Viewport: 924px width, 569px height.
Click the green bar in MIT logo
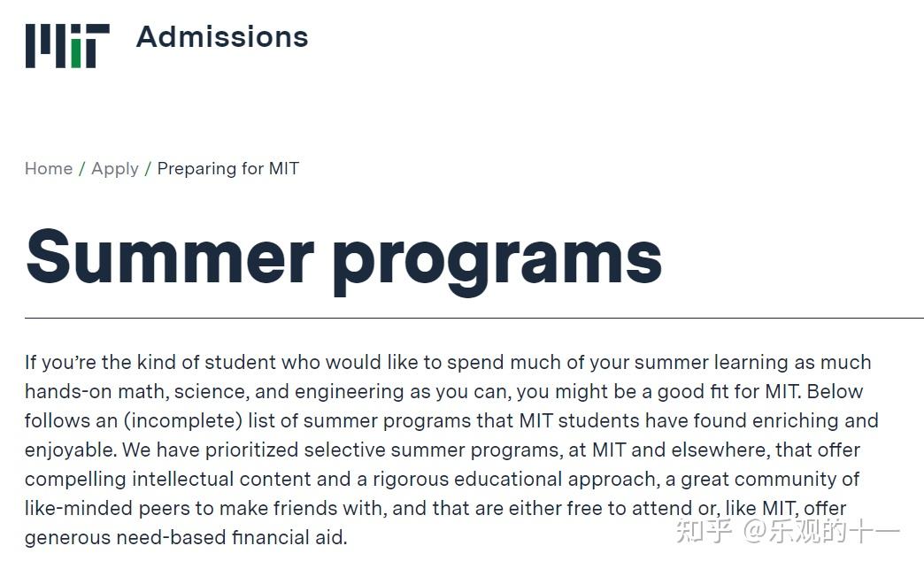(76, 55)
